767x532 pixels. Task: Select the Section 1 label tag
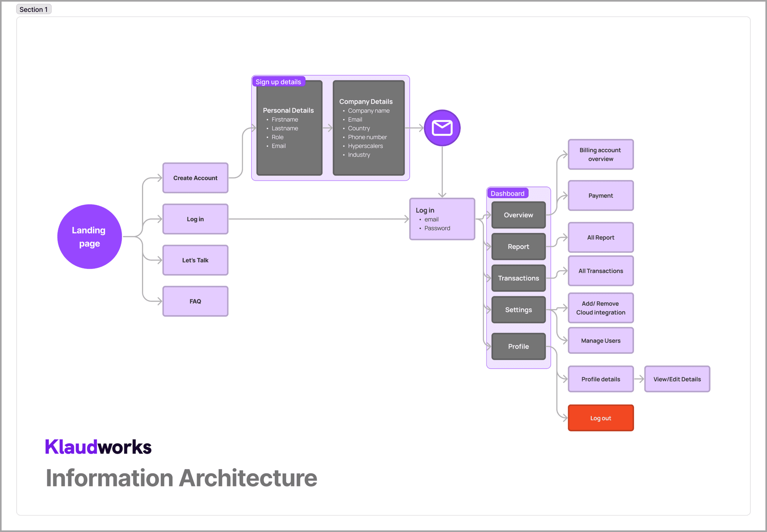[34, 9]
